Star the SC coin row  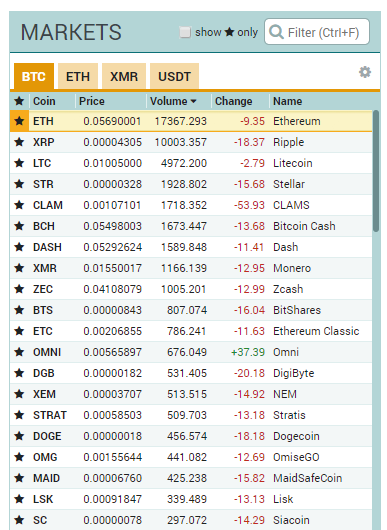19,520
